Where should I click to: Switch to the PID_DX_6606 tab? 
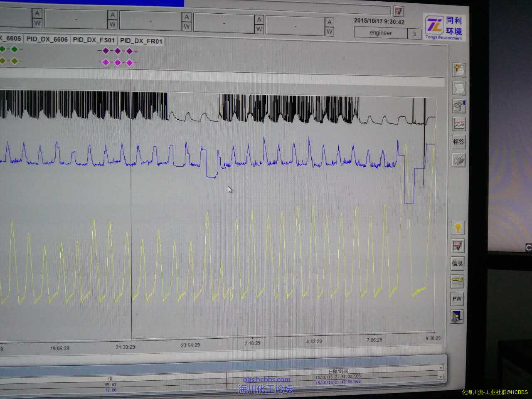point(47,39)
